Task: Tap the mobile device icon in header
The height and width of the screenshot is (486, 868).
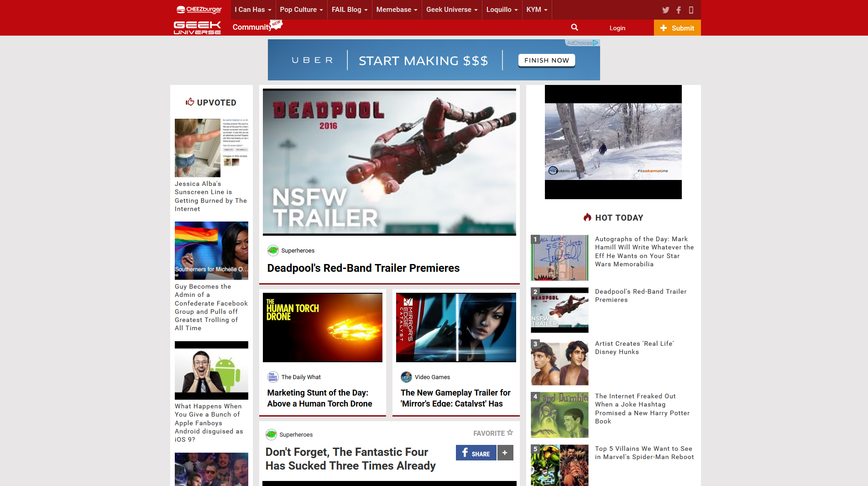Action: pos(691,10)
